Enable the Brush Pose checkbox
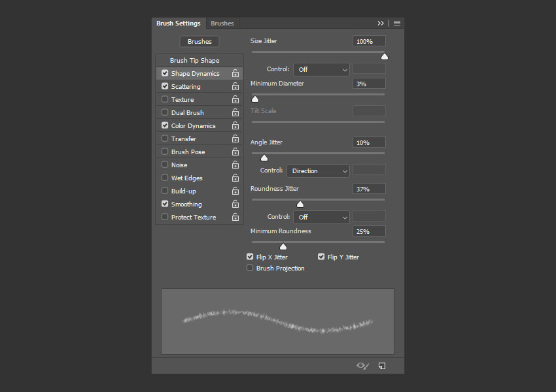556x392 pixels. click(x=165, y=152)
